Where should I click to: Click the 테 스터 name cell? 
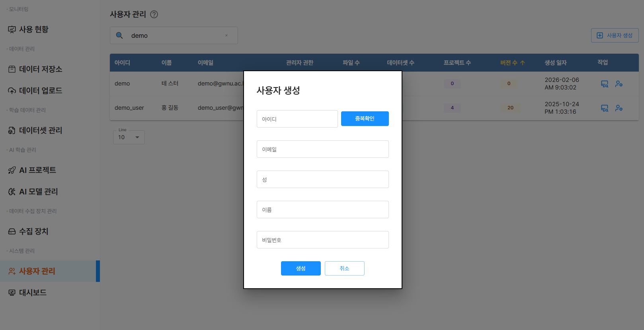tap(170, 83)
